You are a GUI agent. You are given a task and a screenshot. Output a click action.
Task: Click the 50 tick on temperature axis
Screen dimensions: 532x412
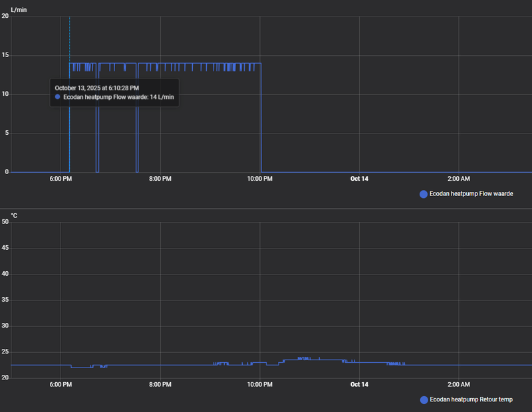(x=5, y=222)
